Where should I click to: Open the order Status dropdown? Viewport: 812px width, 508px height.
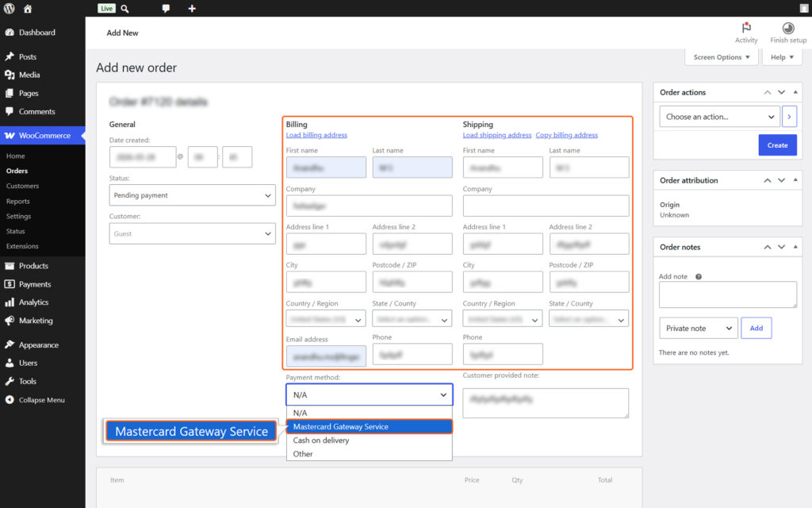click(x=192, y=195)
